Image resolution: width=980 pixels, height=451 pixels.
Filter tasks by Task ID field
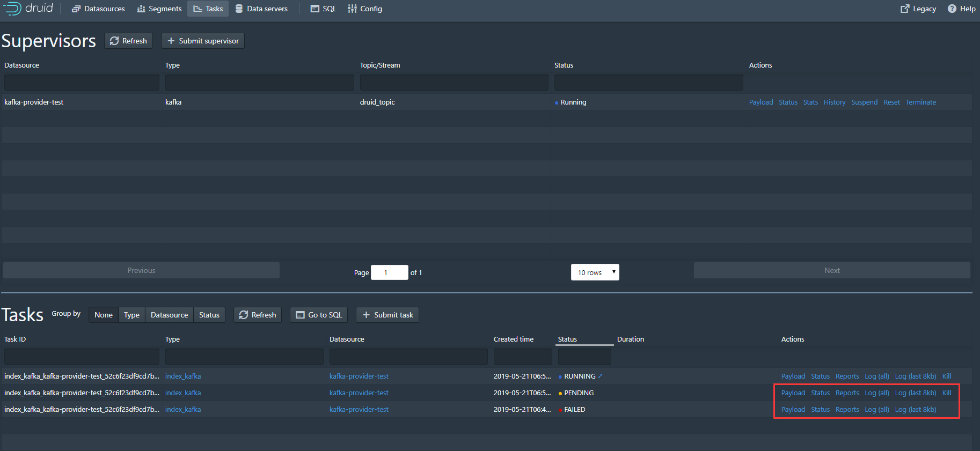tap(82, 357)
